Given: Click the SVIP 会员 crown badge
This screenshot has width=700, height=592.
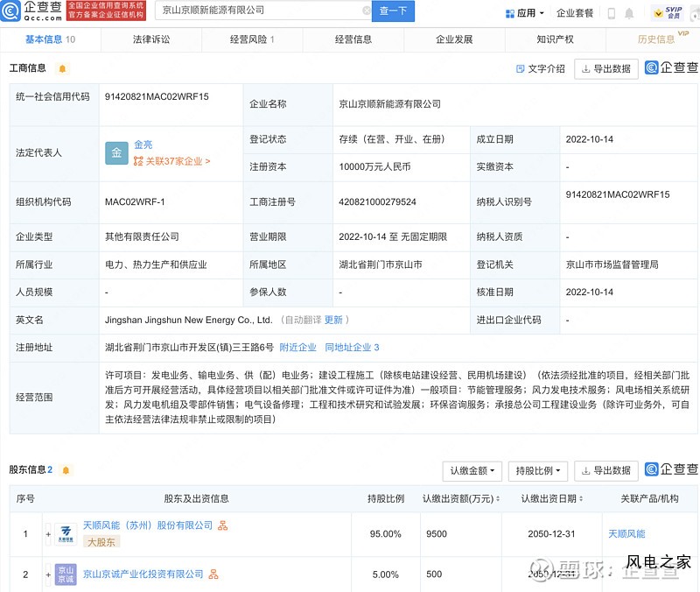Looking at the screenshot, I should point(668,12).
